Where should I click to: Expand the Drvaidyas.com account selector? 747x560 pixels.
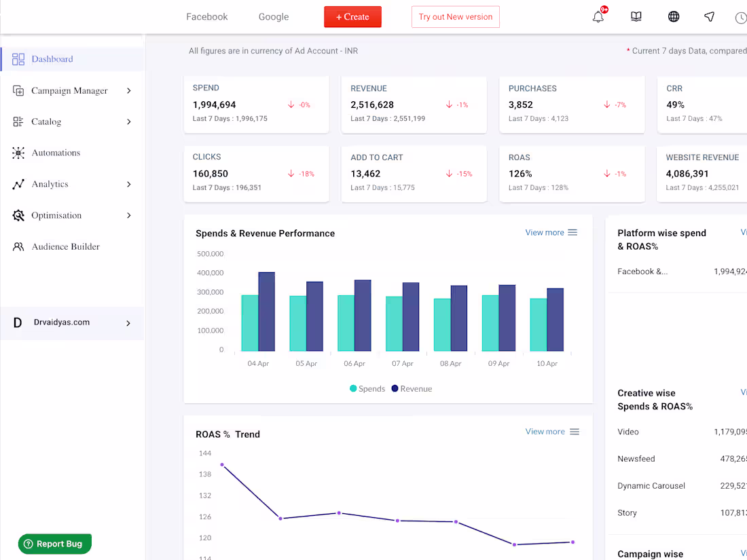128,324
